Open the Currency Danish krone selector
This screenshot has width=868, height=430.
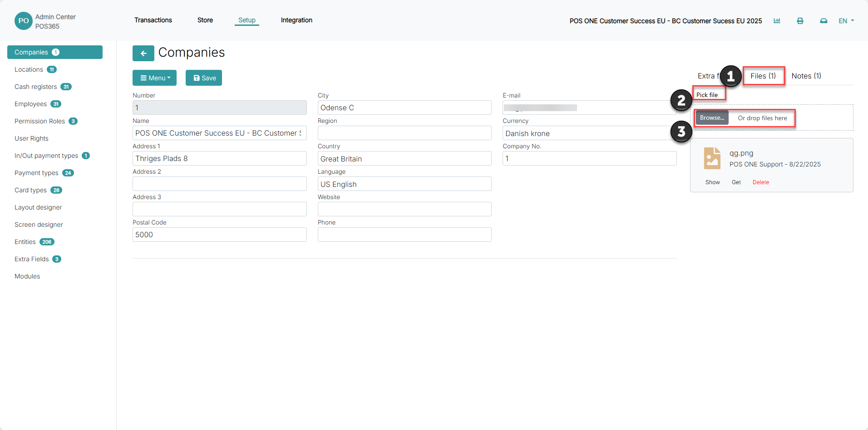(x=589, y=133)
